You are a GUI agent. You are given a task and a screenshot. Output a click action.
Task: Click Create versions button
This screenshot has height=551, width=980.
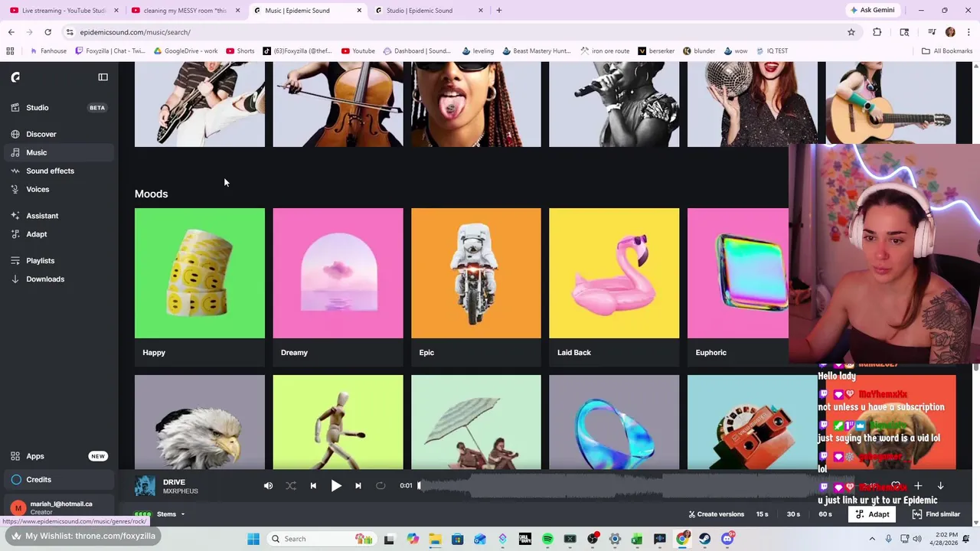[716, 514]
